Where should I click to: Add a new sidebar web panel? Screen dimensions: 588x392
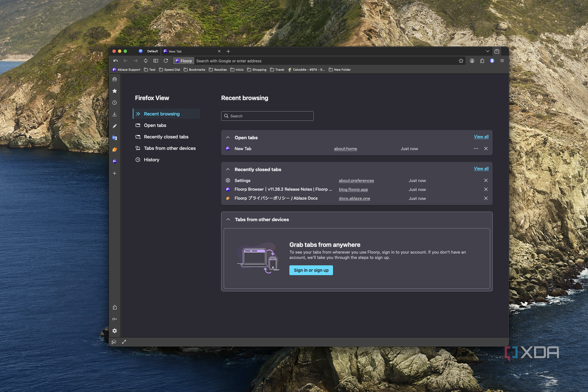(115, 173)
